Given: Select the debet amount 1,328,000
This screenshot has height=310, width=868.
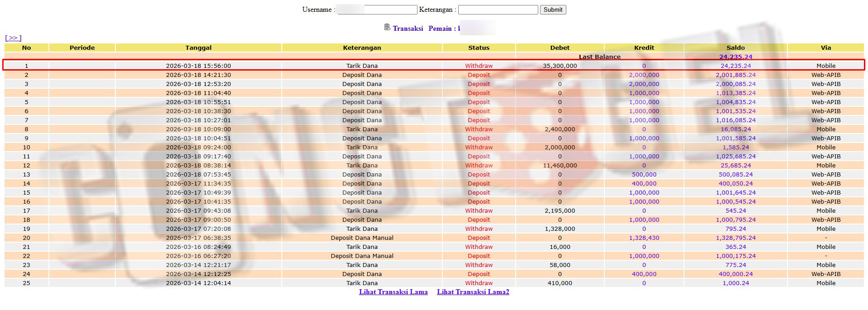Looking at the screenshot, I should pyautogui.click(x=560, y=229).
